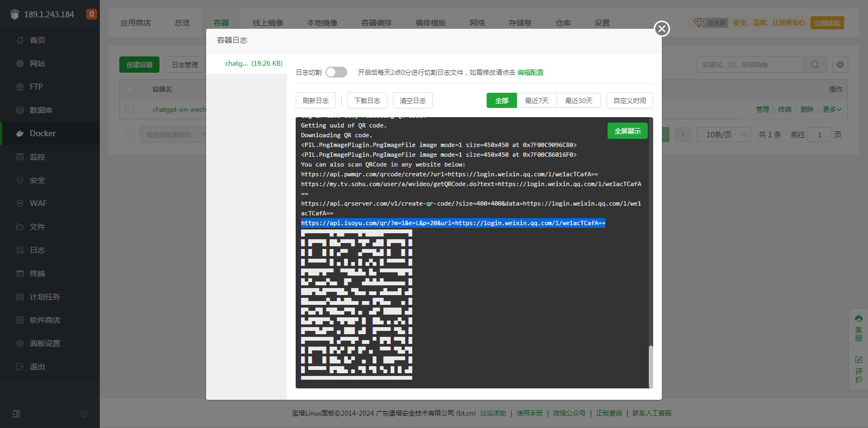Switch to the 本地镜像 tab
Image resolution: width=868 pixels, height=428 pixels.
(322, 23)
